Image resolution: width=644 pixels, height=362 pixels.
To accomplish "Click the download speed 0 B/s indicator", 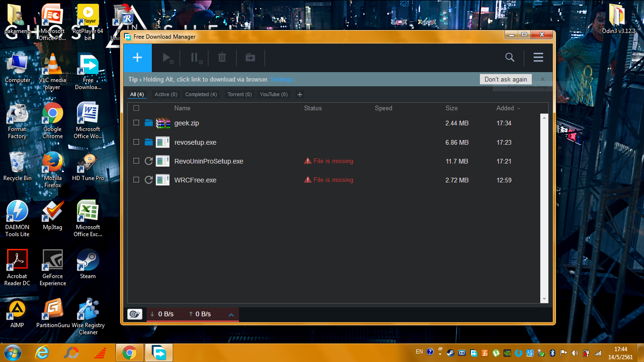I will [x=162, y=314].
